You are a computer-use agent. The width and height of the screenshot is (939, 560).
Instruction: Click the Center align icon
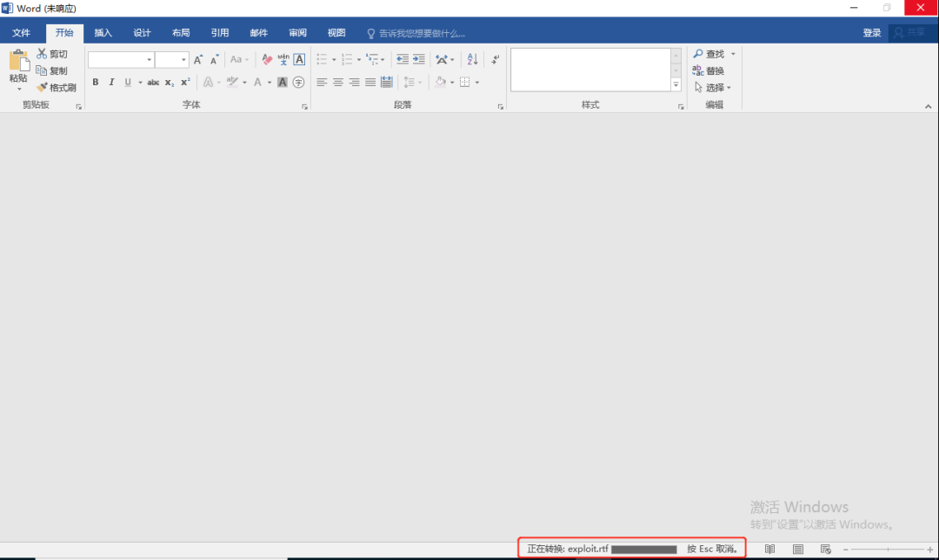(338, 83)
